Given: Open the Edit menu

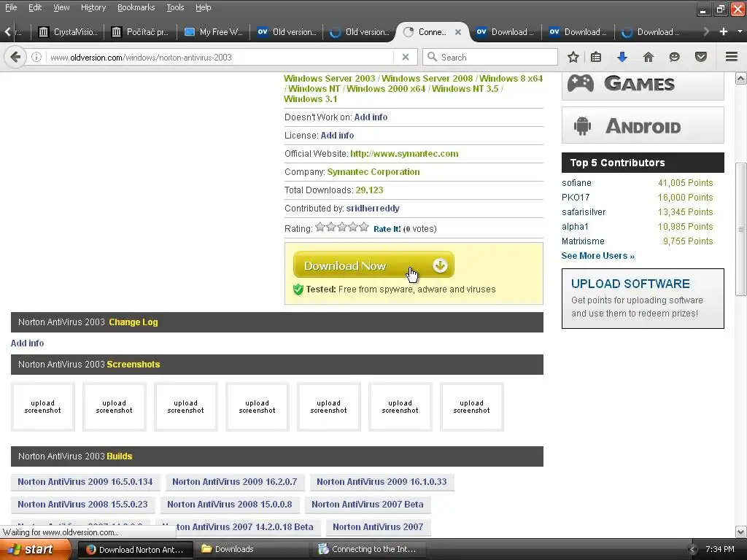Looking at the screenshot, I should [35, 7].
